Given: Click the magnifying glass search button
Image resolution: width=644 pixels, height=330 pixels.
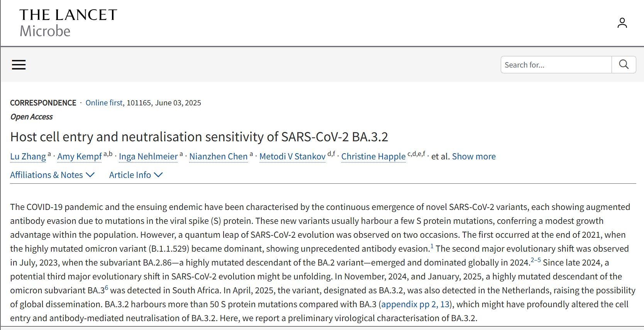Looking at the screenshot, I should coord(624,64).
